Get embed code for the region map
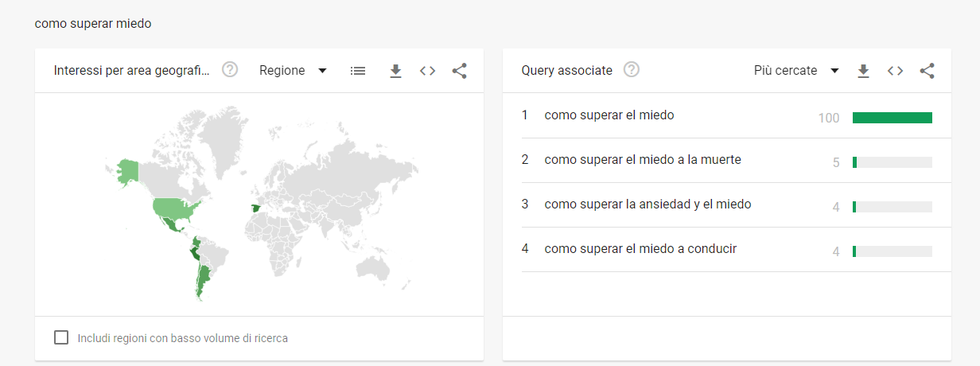Viewport: 980px width, 366px height. 428,71
